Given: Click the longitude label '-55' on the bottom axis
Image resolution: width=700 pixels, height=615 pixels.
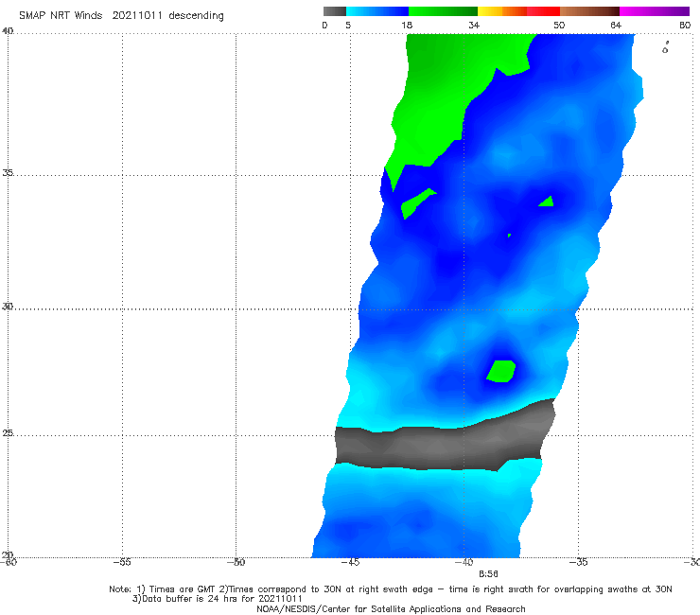Looking at the screenshot, I should (121, 562).
